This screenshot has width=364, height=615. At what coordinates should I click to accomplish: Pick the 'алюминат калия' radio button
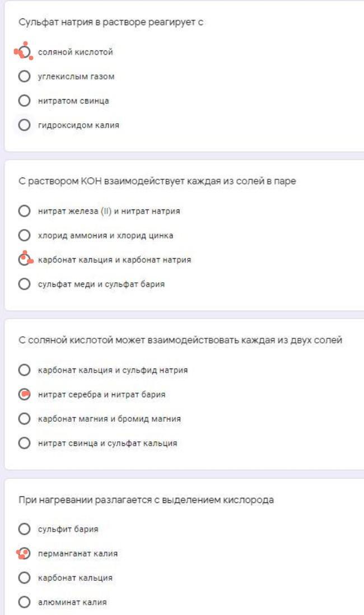[x=24, y=602]
